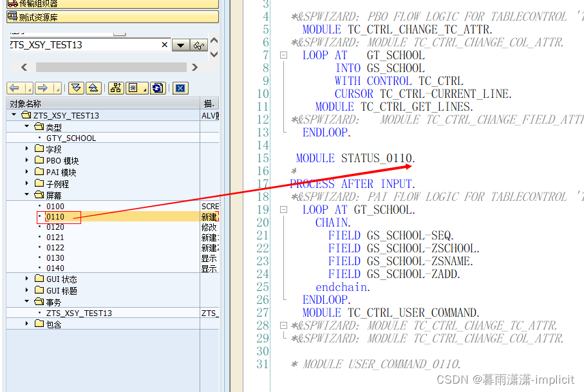Open the forward navigation history dropdown
Screen dimensions: 584x392
57,88
